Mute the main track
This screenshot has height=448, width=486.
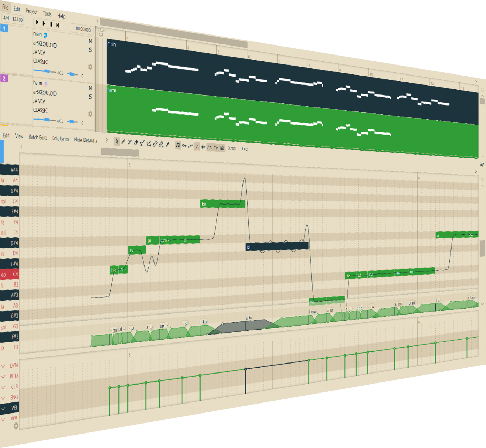[x=90, y=41]
